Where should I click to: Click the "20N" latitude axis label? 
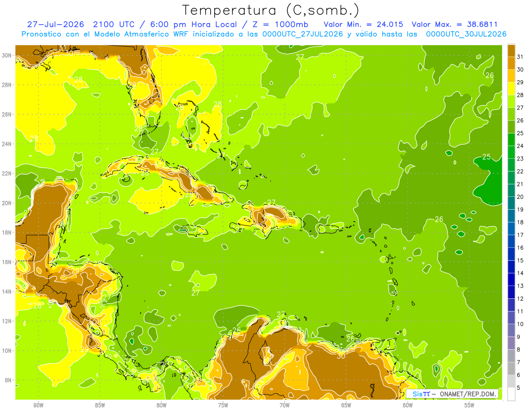7,203
